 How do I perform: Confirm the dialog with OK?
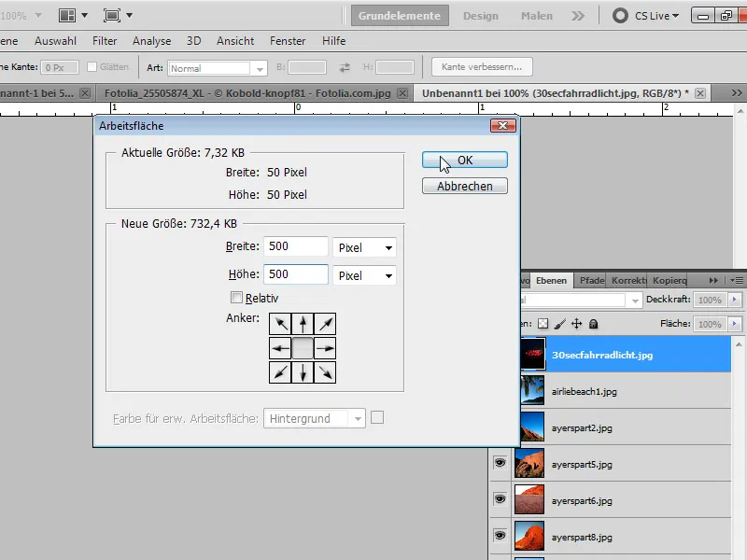pos(464,160)
